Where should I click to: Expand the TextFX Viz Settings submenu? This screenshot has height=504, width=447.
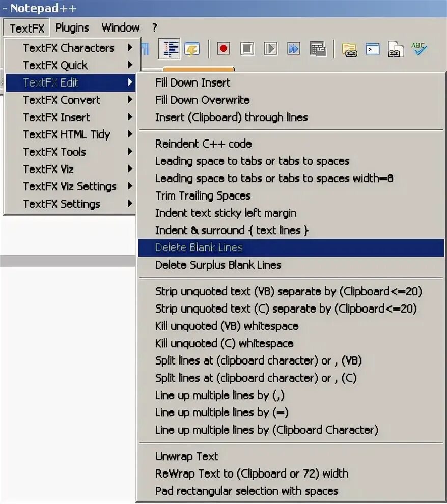(x=71, y=186)
